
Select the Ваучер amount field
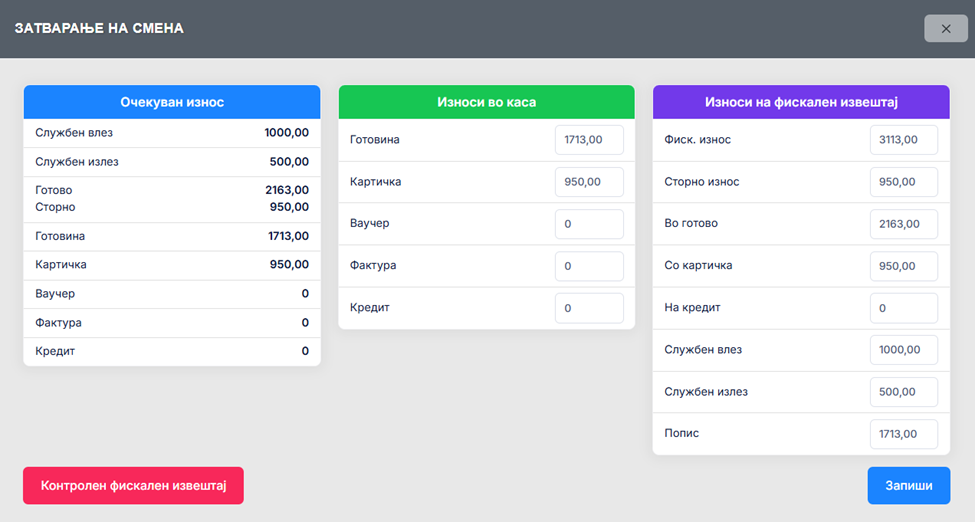589,224
